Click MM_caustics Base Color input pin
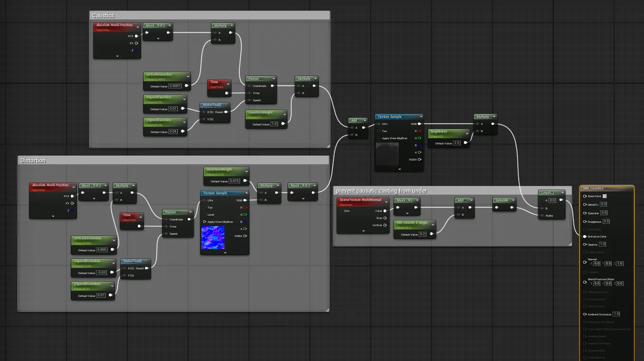The image size is (644, 361). [x=585, y=196]
